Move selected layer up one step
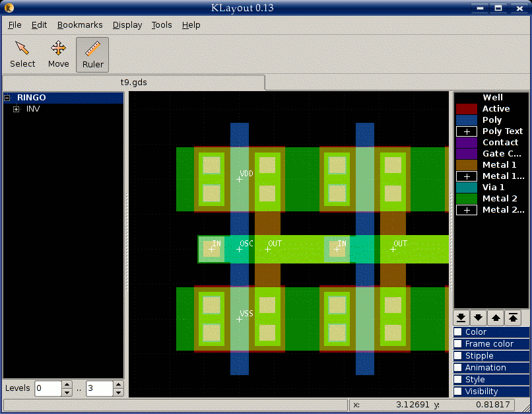 coord(496,318)
